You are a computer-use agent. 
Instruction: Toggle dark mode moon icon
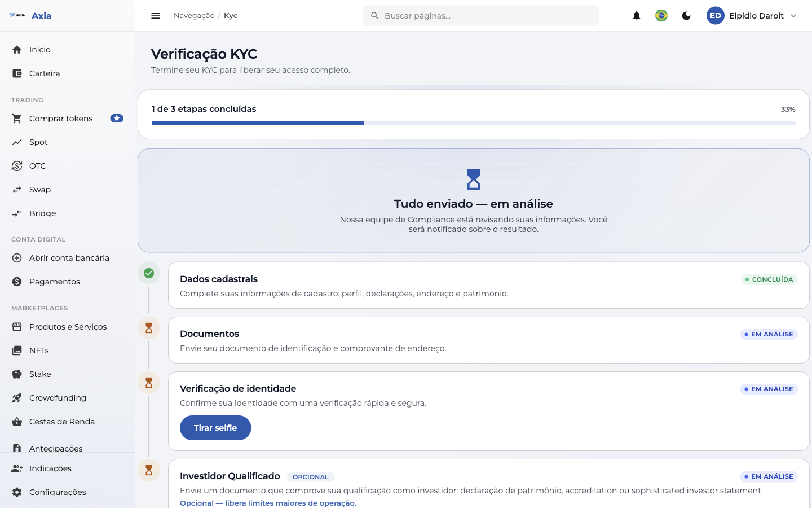(686, 16)
